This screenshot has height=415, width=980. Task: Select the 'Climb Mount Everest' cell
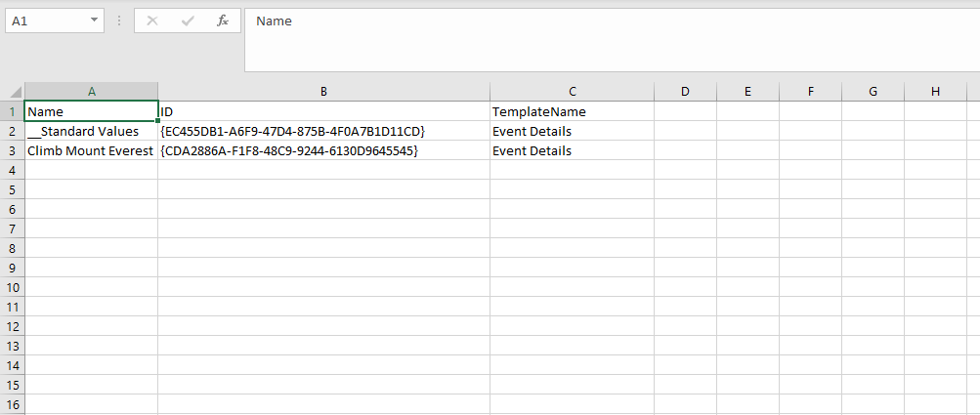91,150
